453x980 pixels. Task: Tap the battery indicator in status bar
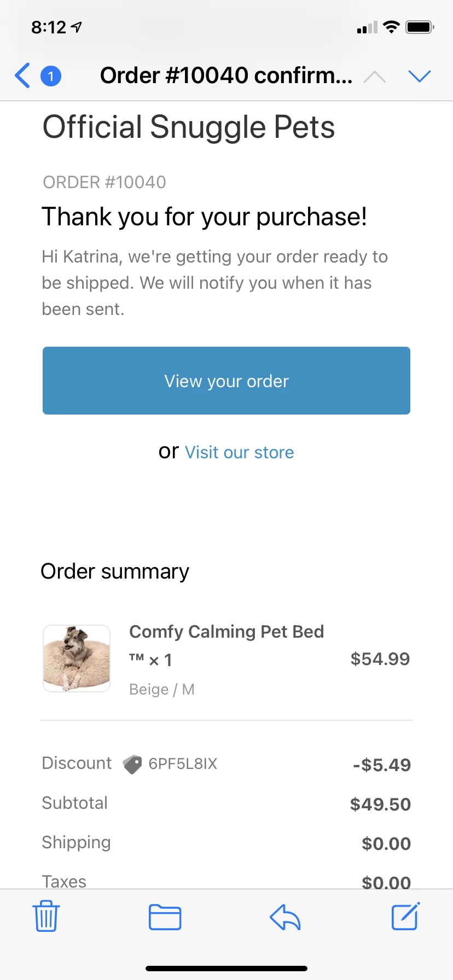pyautogui.click(x=420, y=27)
